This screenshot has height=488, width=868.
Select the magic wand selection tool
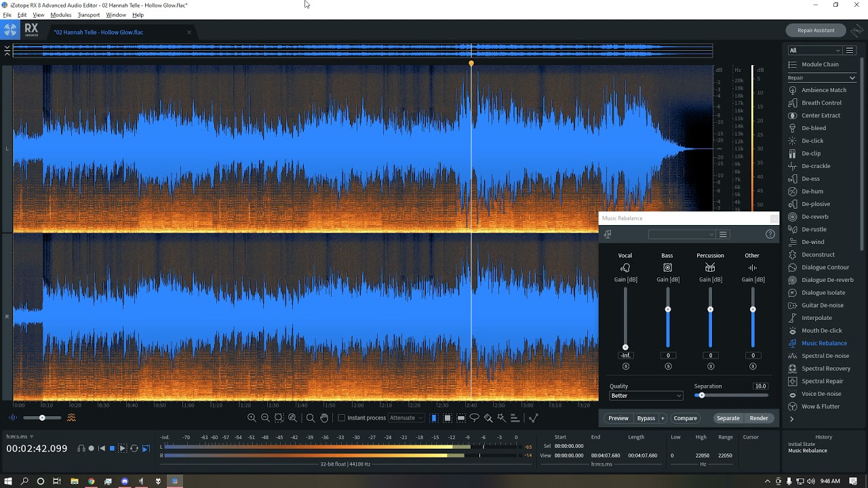point(501,418)
